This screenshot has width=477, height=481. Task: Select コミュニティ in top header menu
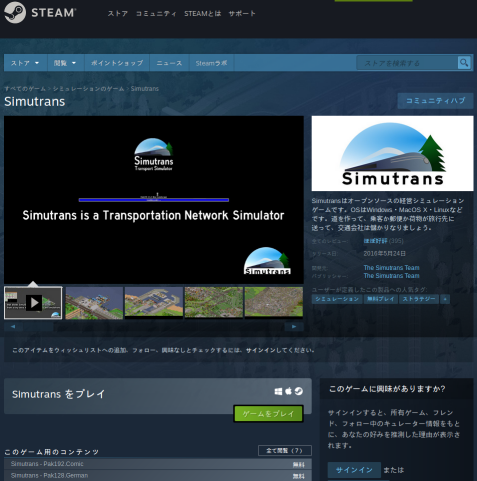point(156,14)
